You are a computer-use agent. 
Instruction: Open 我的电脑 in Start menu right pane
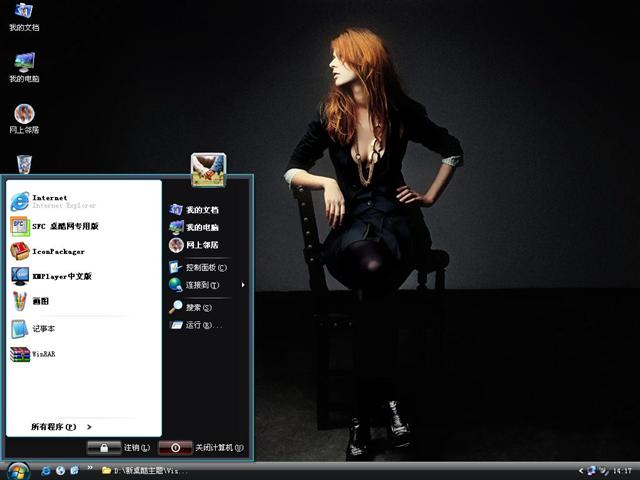(x=194, y=227)
